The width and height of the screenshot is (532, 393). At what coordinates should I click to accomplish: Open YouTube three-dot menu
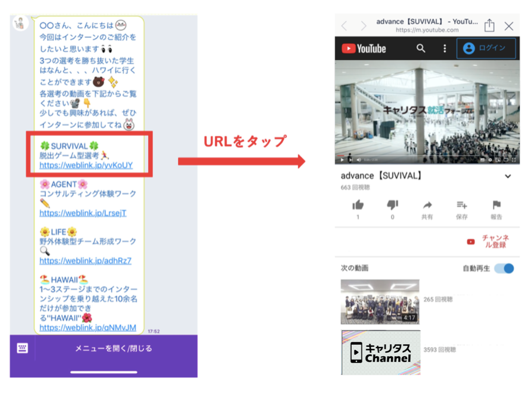pos(445,48)
